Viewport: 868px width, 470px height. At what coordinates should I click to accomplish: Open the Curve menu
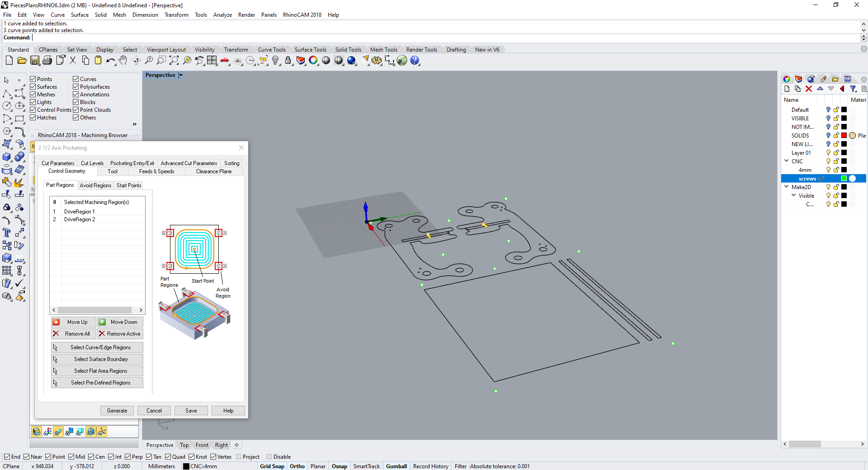(x=57, y=15)
